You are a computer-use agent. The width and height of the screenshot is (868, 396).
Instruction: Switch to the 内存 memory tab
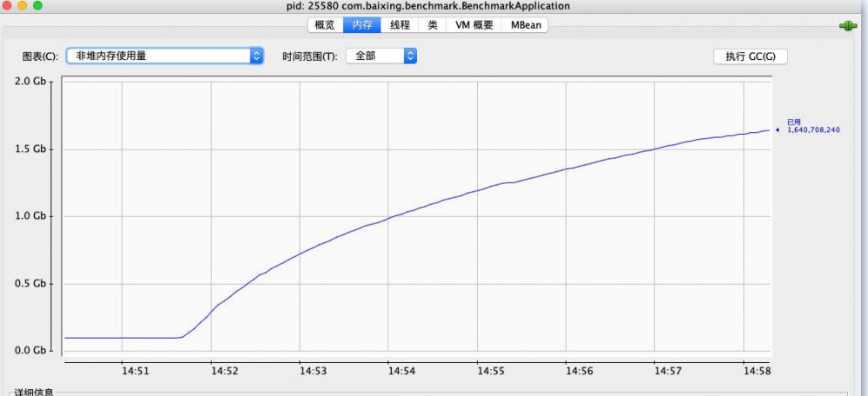tap(362, 25)
